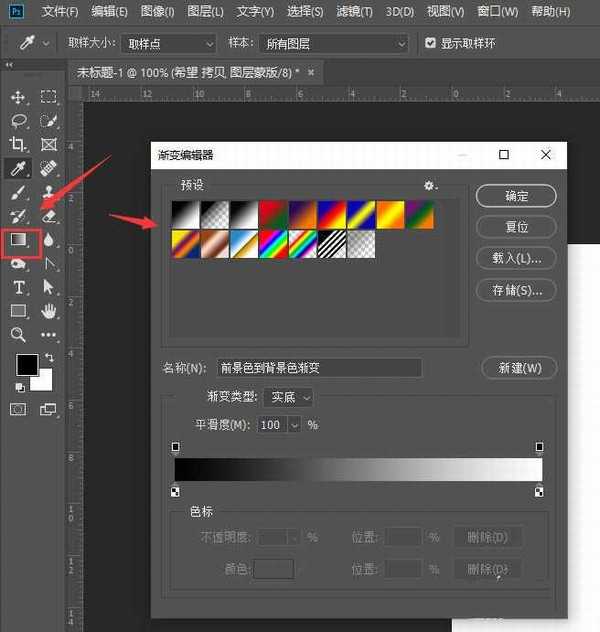This screenshot has width=600, height=632.
Task: Click the 确定 button
Action: point(516,196)
